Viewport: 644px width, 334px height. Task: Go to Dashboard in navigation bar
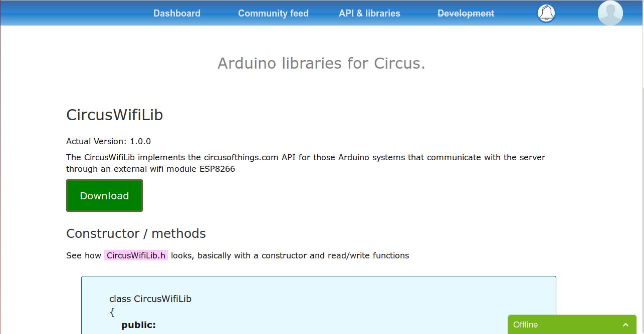pos(177,14)
